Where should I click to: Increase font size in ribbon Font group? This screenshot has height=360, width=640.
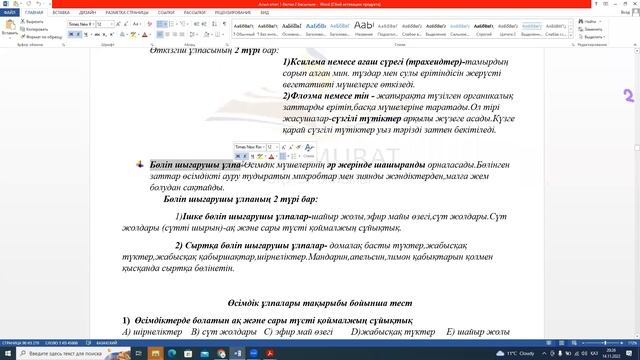click(118, 24)
